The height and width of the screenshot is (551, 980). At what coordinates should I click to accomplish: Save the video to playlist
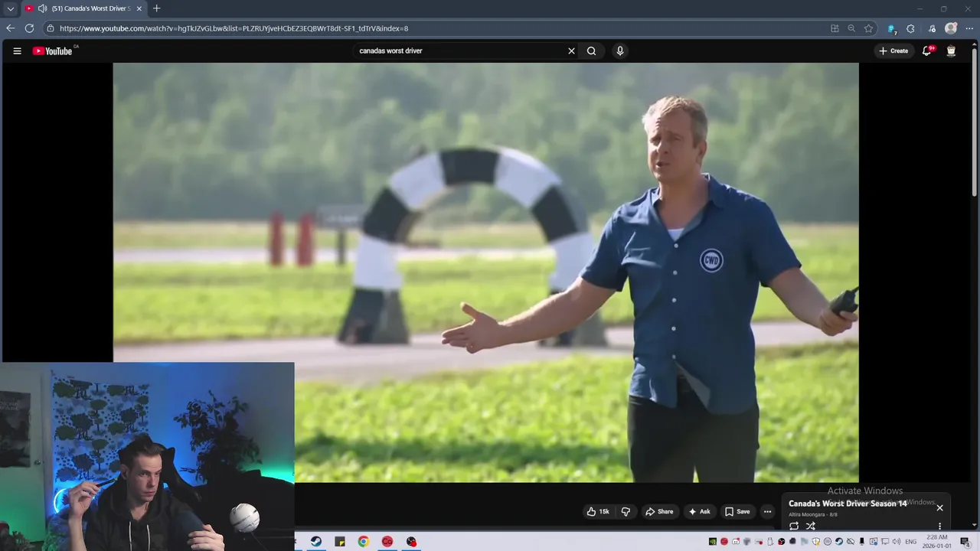point(737,511)
